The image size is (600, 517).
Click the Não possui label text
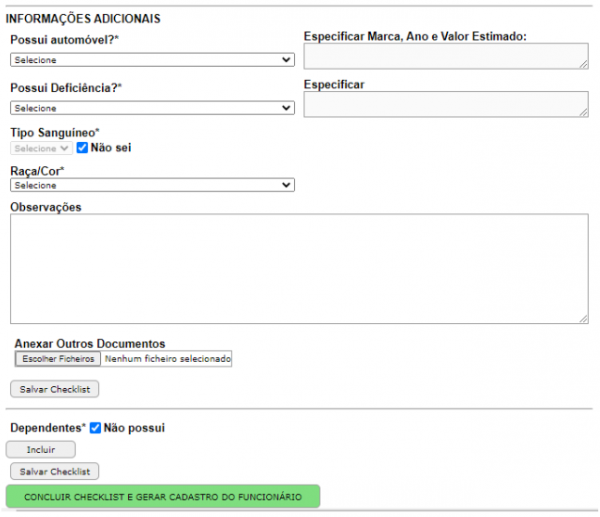point(134,428)
